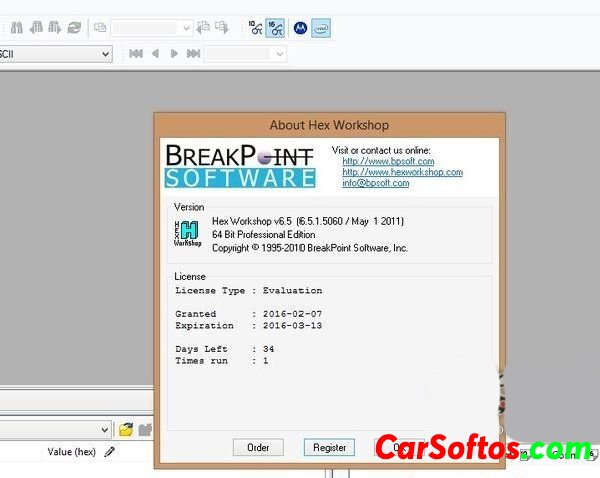Open the http://www.bpsoft.com link
Screen dimensions: 600x478
[387, 161]
